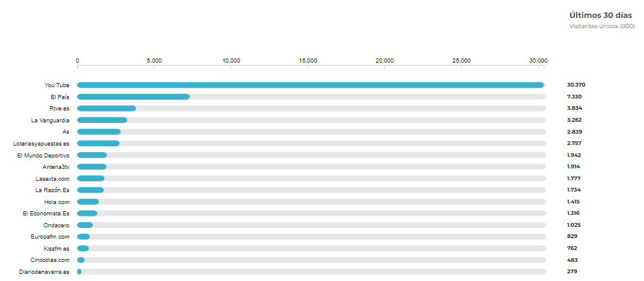The image size is (644, 281).
Task: Click the value 1.914
Action: pyautogui.click(x=574, y=166)
